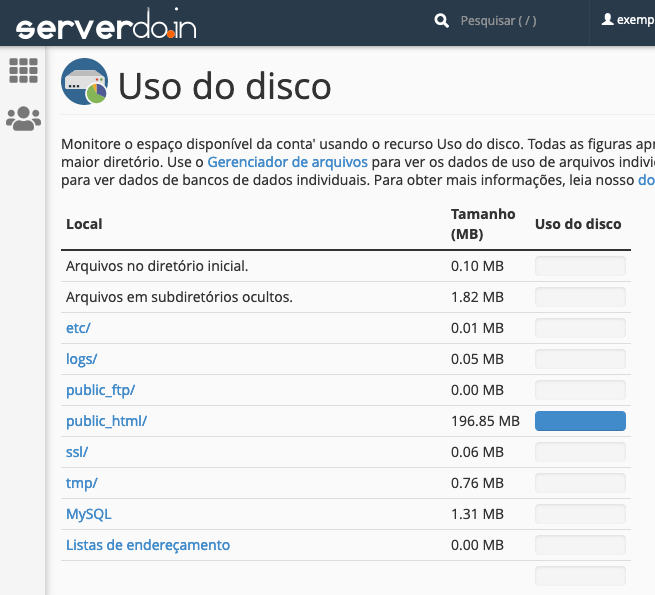This screenshot has width=655, height=595.
Task: Open the public_html/ directory link
Action: [x=106, y=421]
